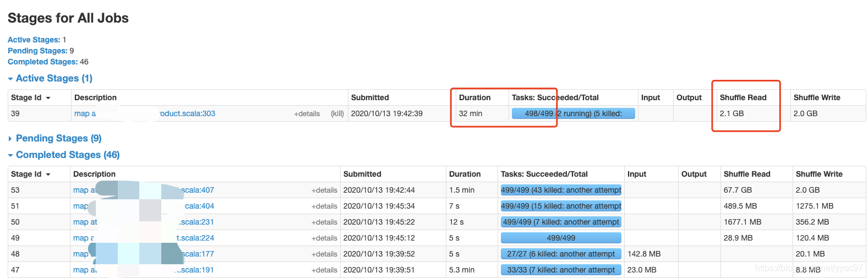Sort completed stages by Duration header
868x278 pixels.
465,174
